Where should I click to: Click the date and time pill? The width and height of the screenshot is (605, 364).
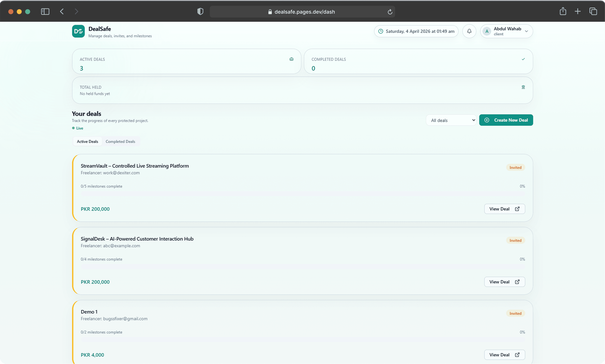tap(416, 31)
